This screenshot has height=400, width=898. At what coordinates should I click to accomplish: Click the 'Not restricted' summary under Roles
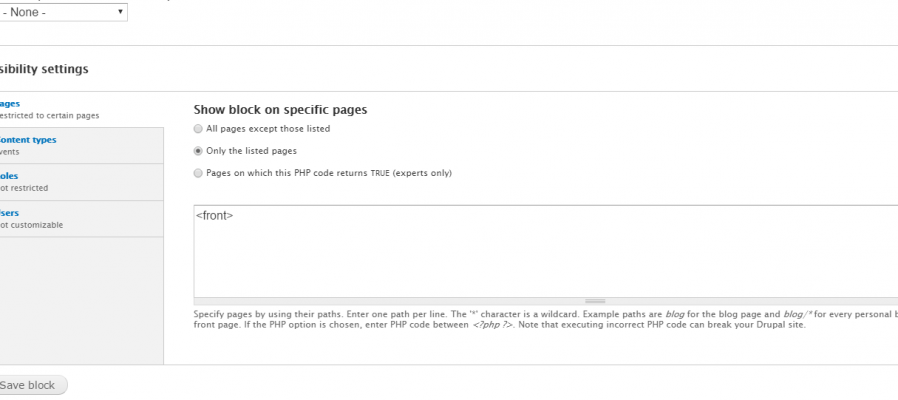tap(24, 188)
